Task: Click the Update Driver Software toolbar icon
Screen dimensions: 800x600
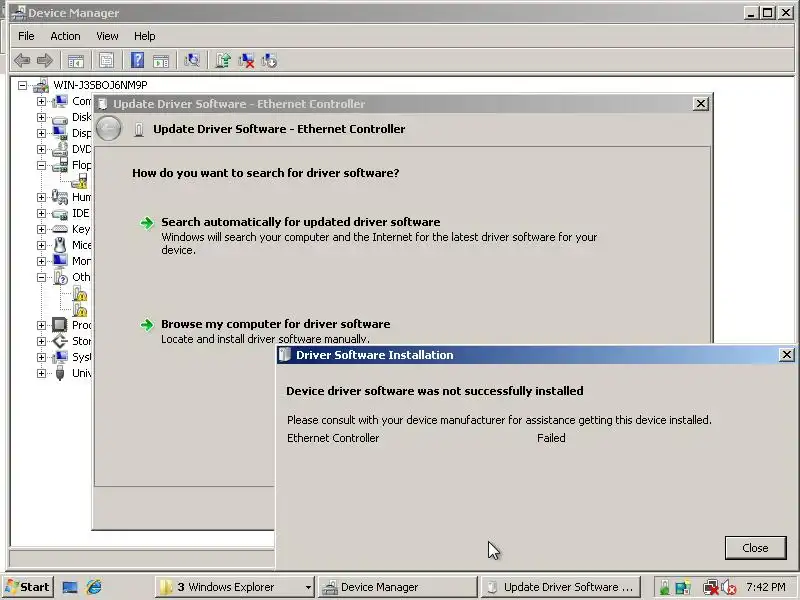Action: [x=223, y=60]
